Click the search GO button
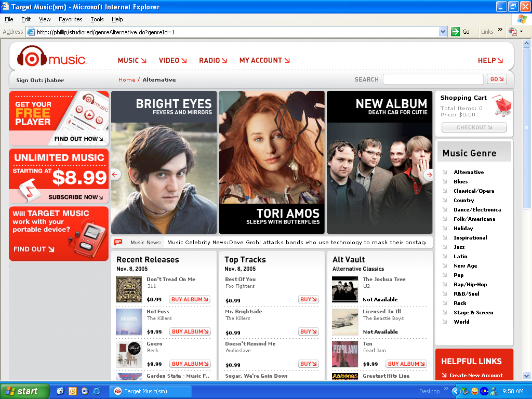 [497, 79]
